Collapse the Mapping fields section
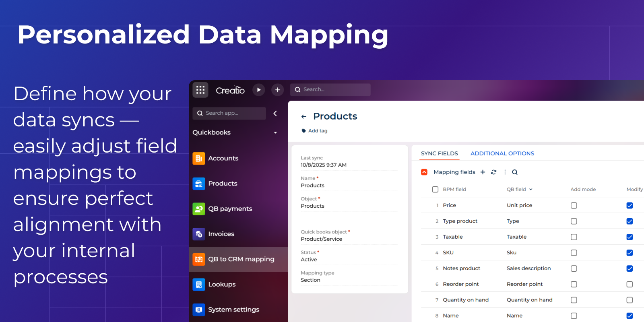Image resolution: width=644 pixels, height=322 pixels. [x=424, y=172]
